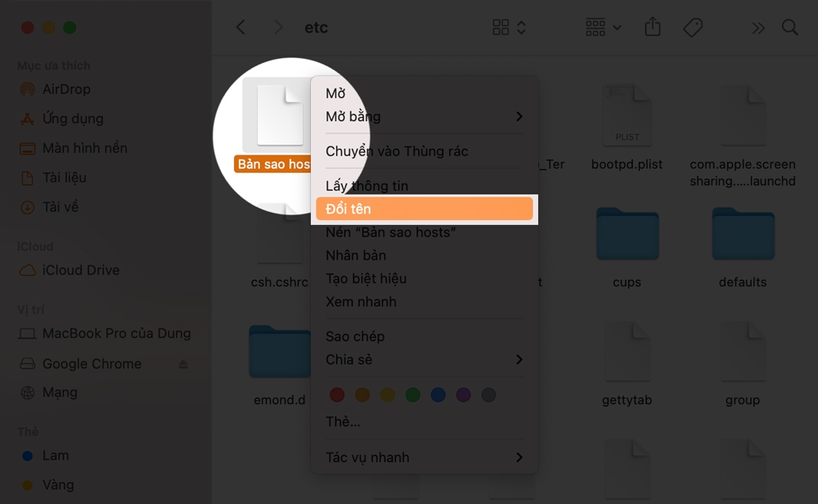Screen dimensions: 818x504
Task: Click Đổi tên to rename file
Action: pos(424,209)
